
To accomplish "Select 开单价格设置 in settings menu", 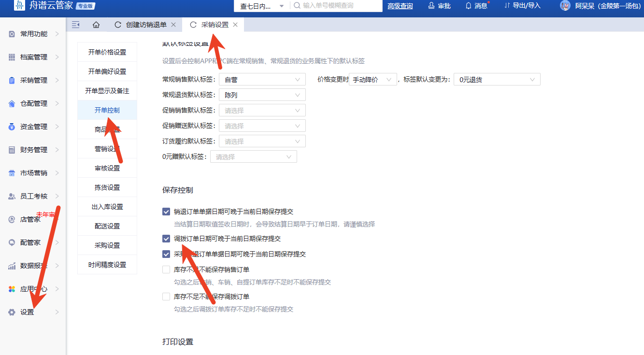I will pos(107,52).
